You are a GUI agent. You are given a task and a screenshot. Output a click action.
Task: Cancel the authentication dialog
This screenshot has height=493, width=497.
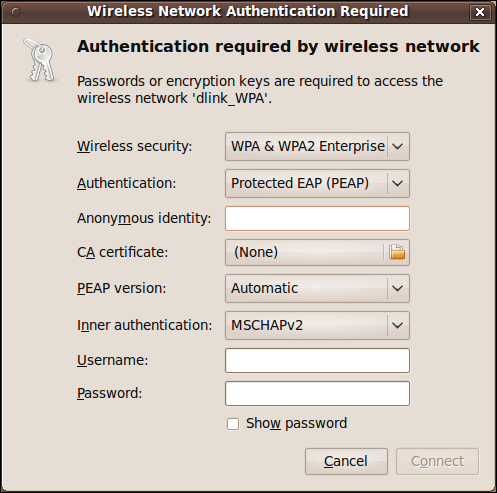(x=346, y=461)
